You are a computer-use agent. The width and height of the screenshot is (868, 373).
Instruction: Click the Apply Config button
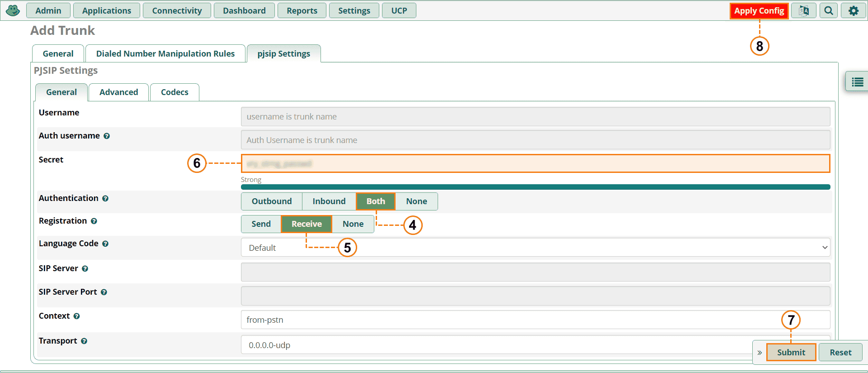point(759,11)
